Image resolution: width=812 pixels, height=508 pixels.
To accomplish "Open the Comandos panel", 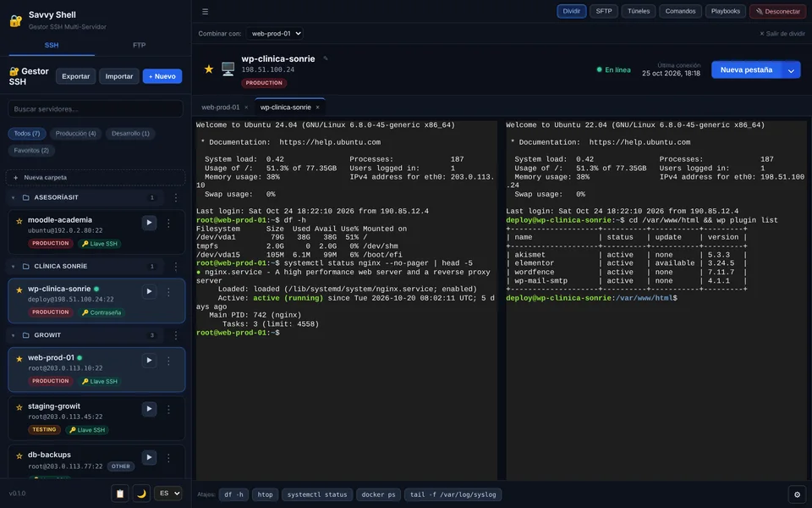I will (680, 11).
